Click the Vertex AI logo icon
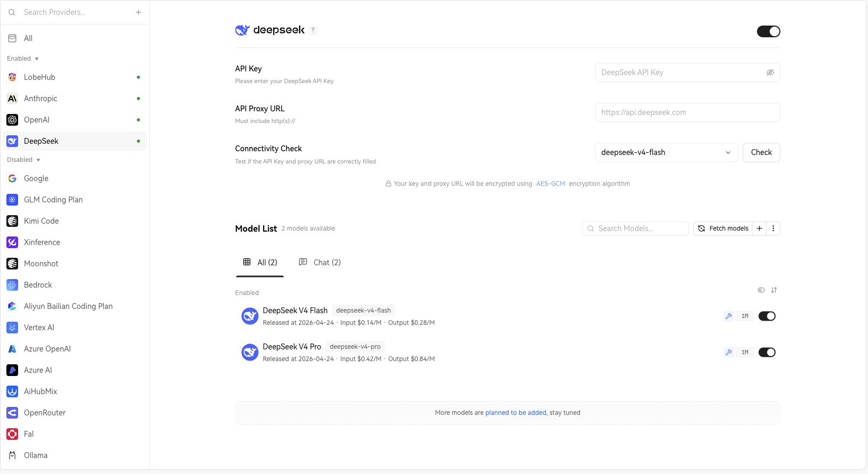This screenshot has width=868, height=474. (12, 328)
